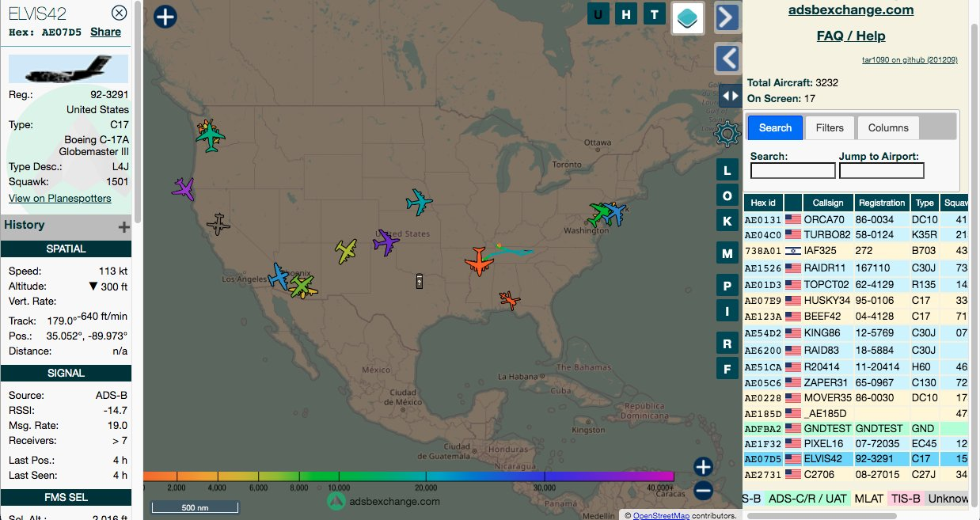
Task: Sort the table by Hex id column
Action: point(763,203)
